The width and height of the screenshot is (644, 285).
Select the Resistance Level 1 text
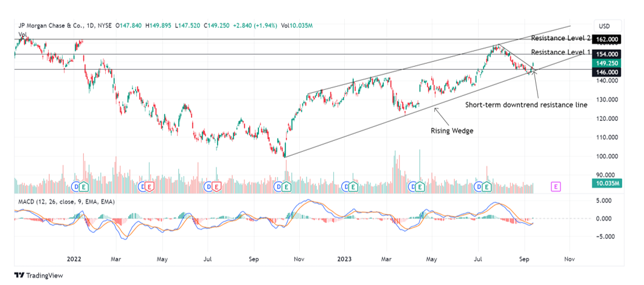pos(561,52)
